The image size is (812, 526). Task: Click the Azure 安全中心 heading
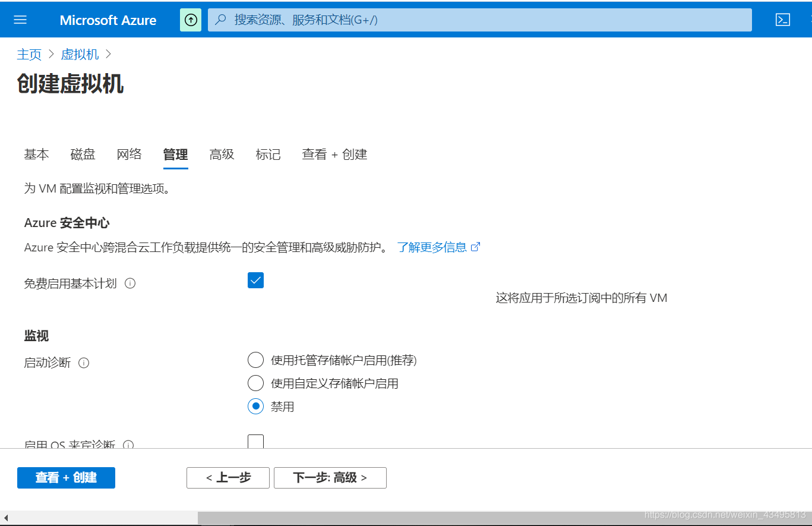click(x=67, y=223)
